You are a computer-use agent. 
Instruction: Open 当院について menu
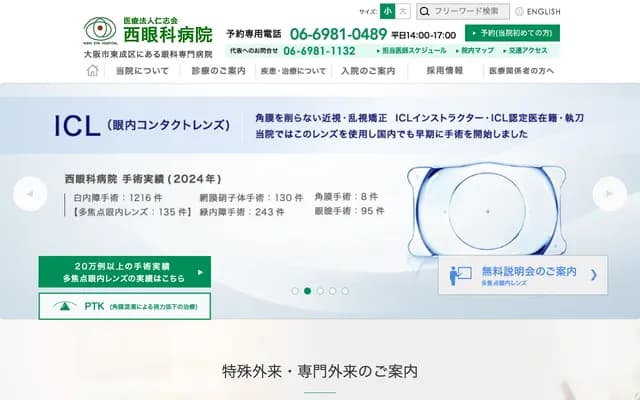(x=142, y=71)
